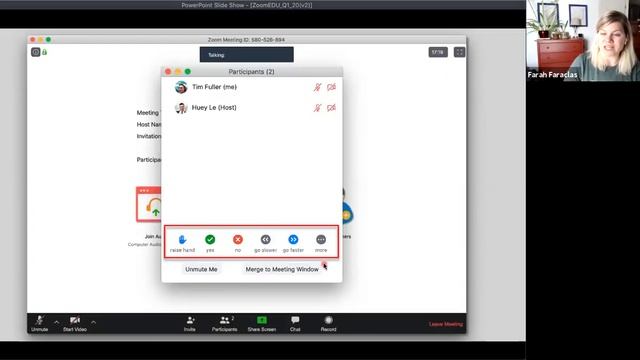
Task: Click Invite in meeting toolbar
Action: pos(190,323)
